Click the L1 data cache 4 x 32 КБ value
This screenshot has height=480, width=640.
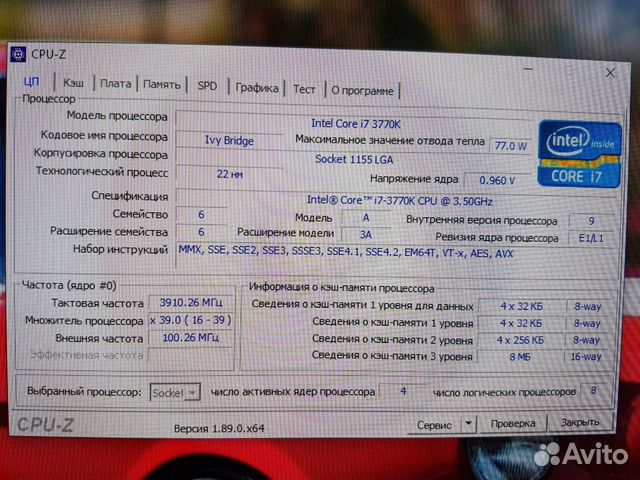[x=521, y=306]
